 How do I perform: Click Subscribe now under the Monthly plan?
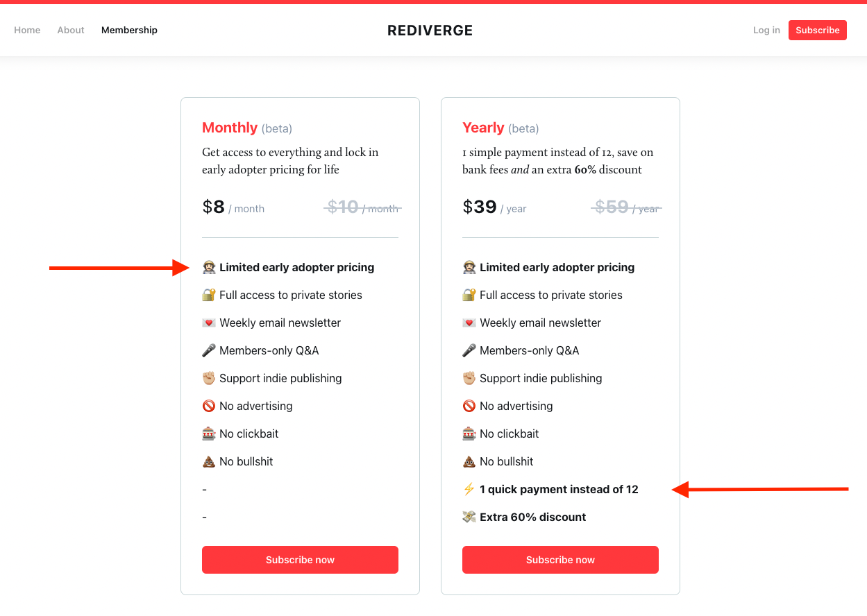[300, 560]
